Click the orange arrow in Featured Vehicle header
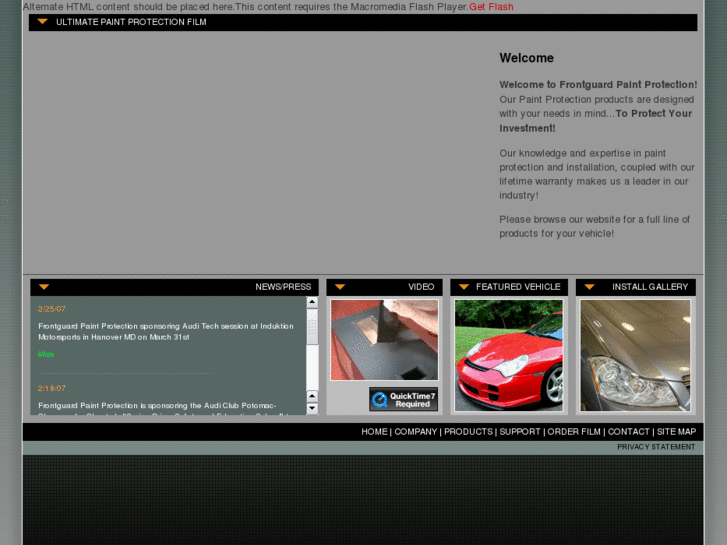Viewport: 727px width, 545px height. (464, 287)
